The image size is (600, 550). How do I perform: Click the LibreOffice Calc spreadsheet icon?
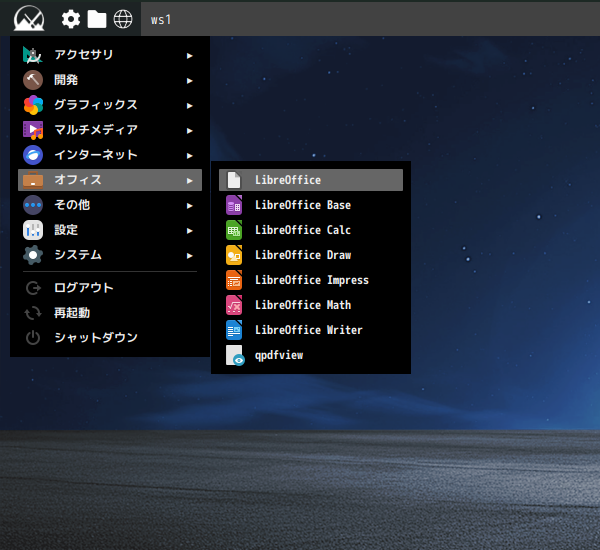pyautogui.click(x=234, y=230)
